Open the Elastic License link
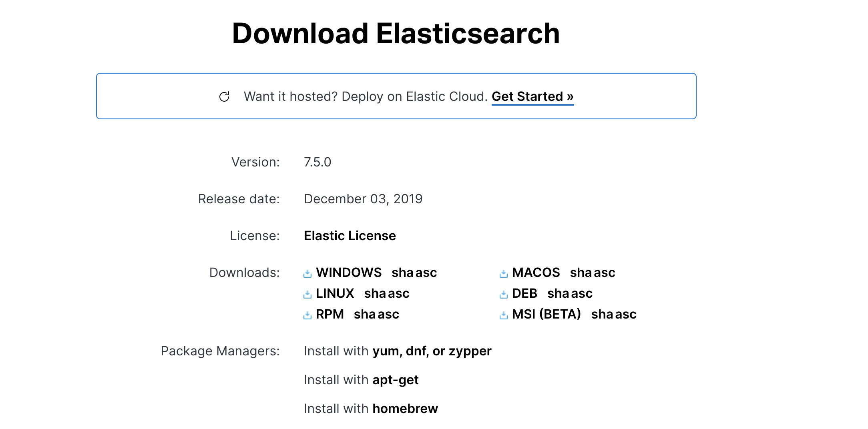 350,236
